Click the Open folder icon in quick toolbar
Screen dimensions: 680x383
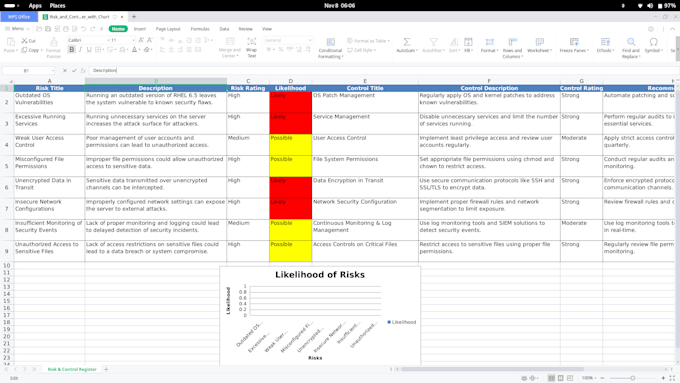pyautogui.click(x=39, y=29)
